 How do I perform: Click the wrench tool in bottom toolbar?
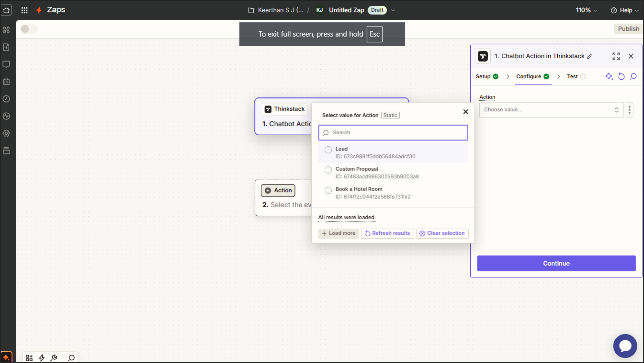coord(54,358)
